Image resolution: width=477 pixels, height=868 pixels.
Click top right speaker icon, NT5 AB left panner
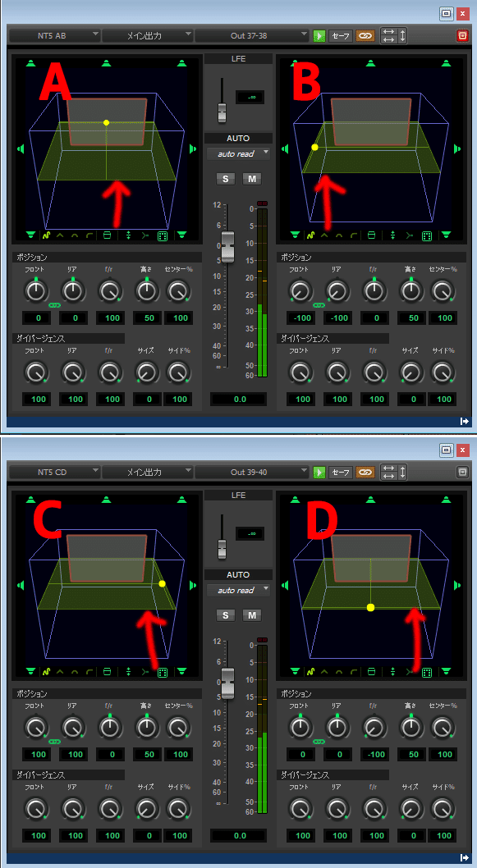point(182,63)
